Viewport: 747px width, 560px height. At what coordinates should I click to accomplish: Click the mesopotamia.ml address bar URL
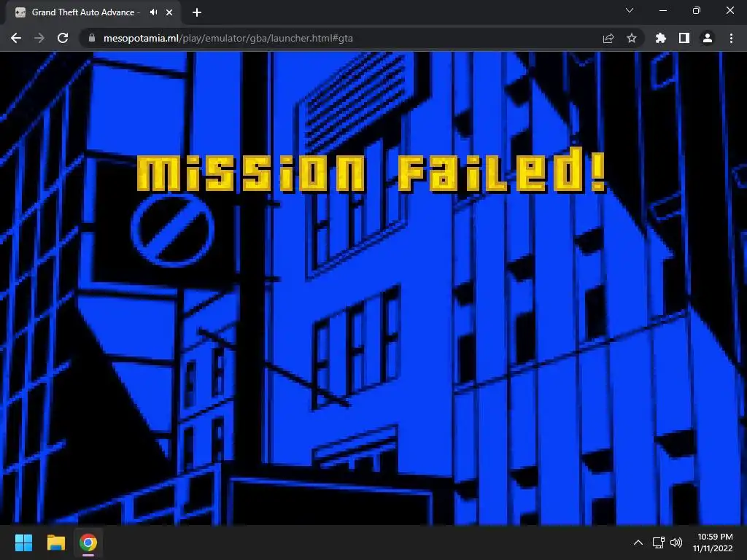(228, 38)
